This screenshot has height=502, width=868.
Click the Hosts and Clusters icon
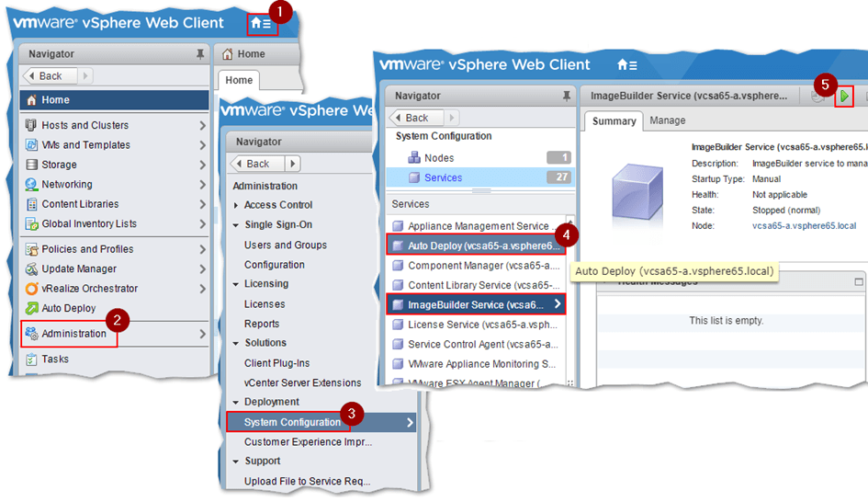[x=31, y=125]
